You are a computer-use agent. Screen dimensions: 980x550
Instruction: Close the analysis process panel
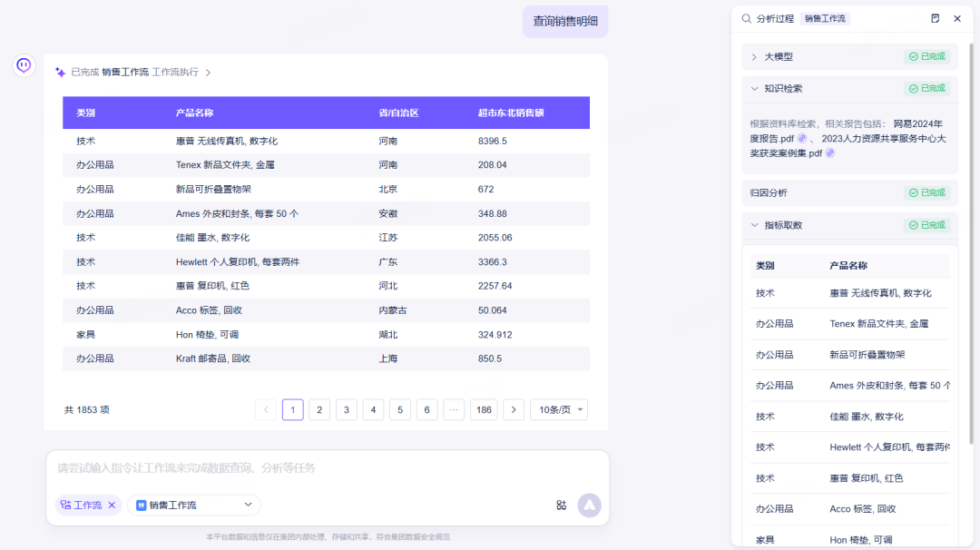click(957, 19)
